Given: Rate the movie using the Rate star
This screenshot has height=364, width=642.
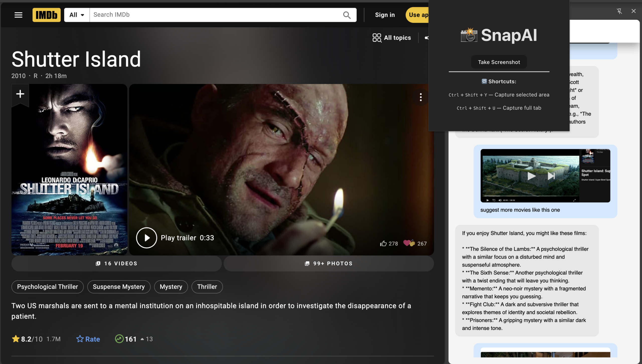Looking at the screenshot, I should [88, 339].
